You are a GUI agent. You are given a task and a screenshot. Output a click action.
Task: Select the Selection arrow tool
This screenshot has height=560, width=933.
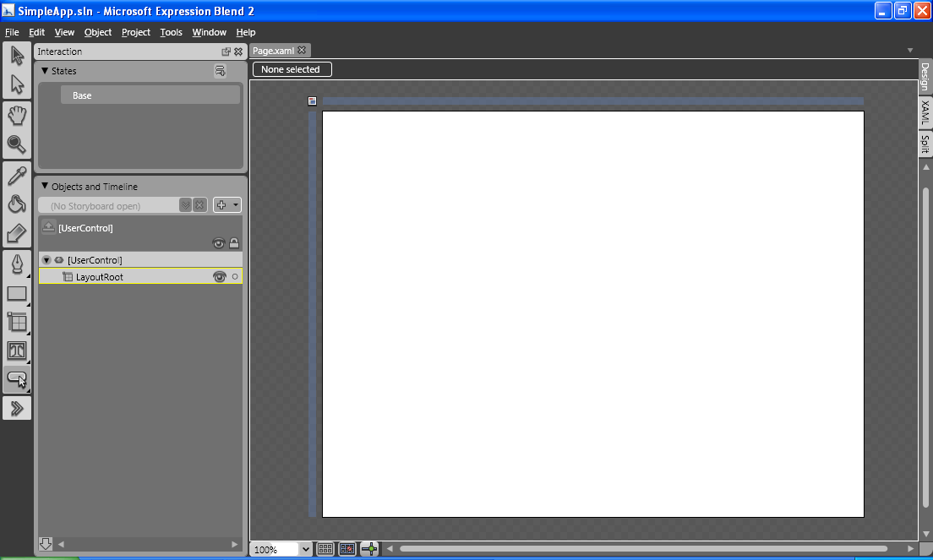17,56
